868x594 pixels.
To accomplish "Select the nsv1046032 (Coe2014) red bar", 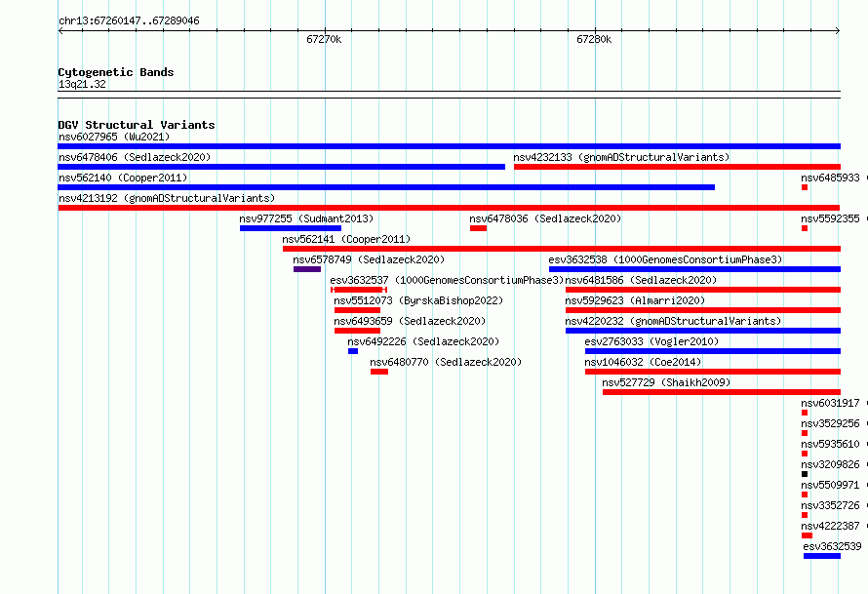I will coord(713,372).
